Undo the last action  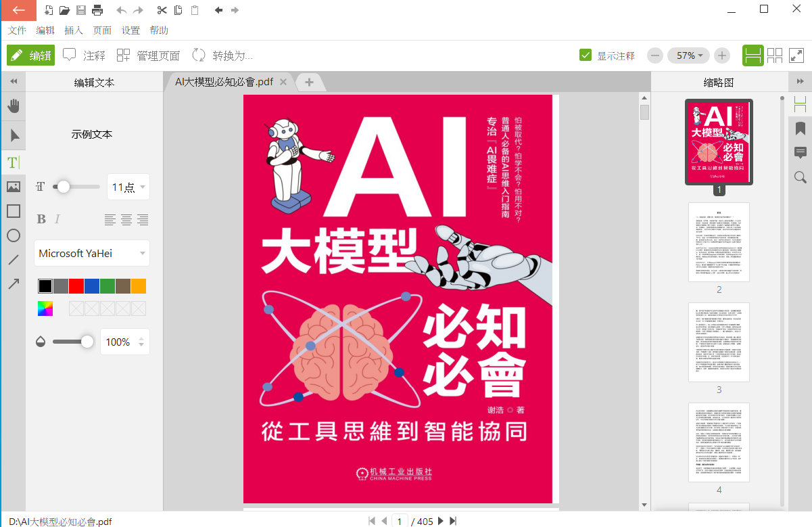(122, 10)
